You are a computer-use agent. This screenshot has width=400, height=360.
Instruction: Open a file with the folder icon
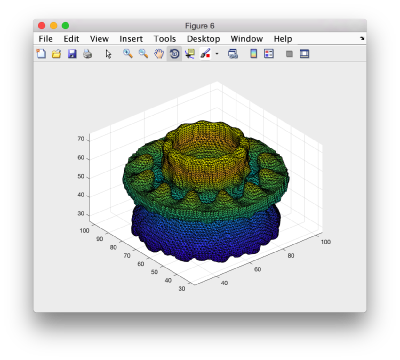[57, 54]
